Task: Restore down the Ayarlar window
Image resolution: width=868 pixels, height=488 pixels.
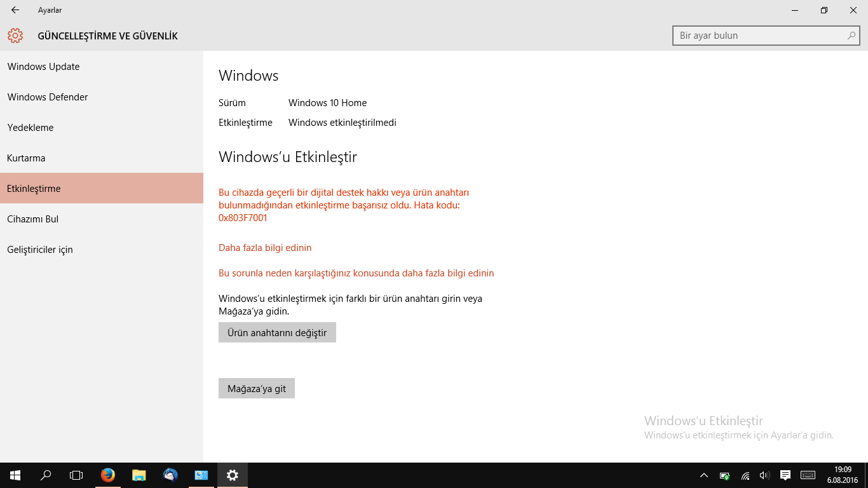Action: coord(824,10)
